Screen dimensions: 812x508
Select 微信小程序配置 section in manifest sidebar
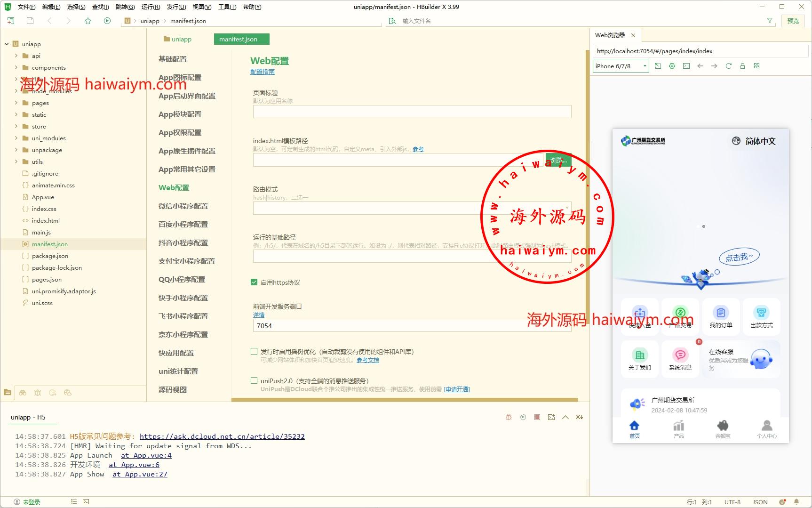pyautogui.click(x=183, y=206)
